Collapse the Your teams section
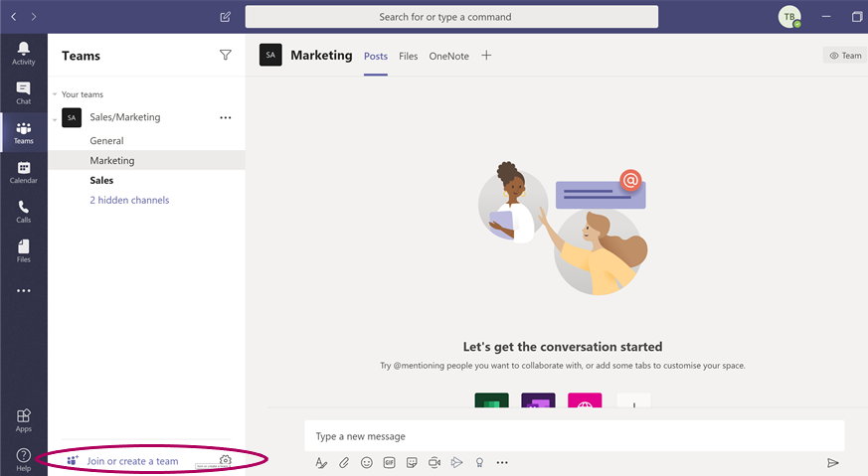 coord(55,94)
